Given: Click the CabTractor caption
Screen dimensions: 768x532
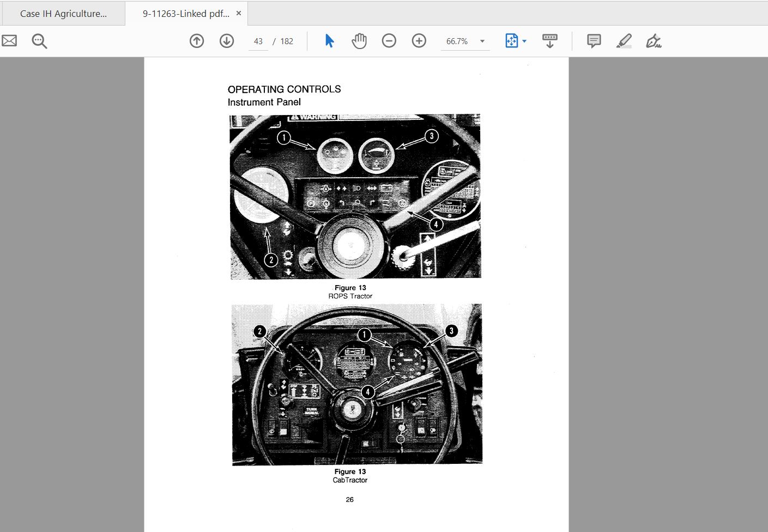Looking at the screenshot, I should (x=350, y=480).
